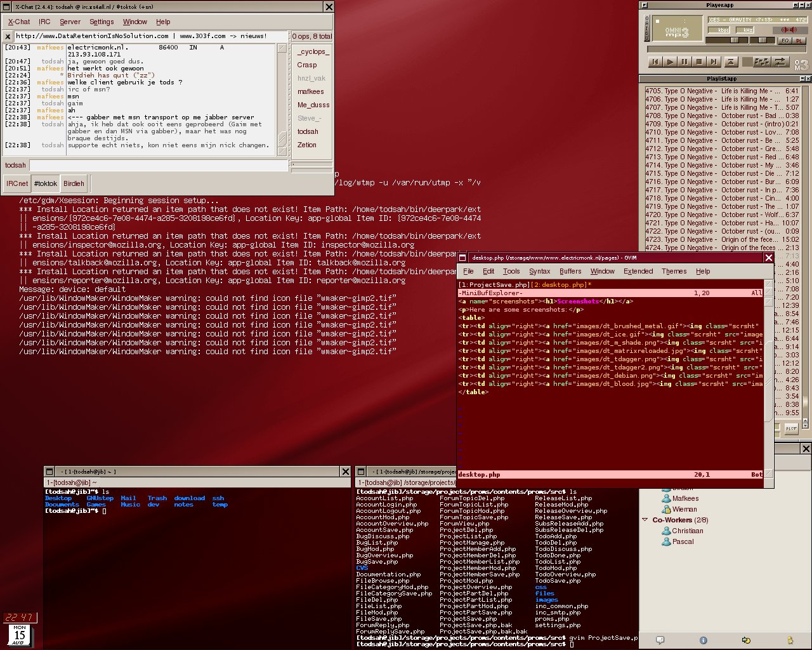Collapse the Co-Workers group in buddy list
812x650 pixels.
point(645,520)
